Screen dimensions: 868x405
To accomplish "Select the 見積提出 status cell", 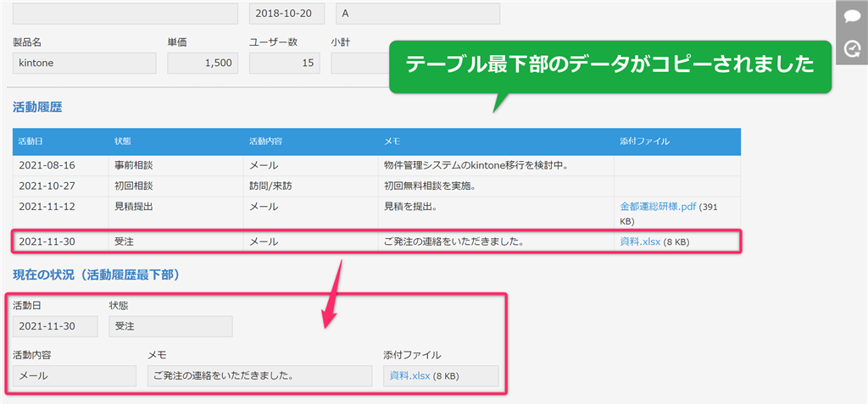I will [175, 213].
